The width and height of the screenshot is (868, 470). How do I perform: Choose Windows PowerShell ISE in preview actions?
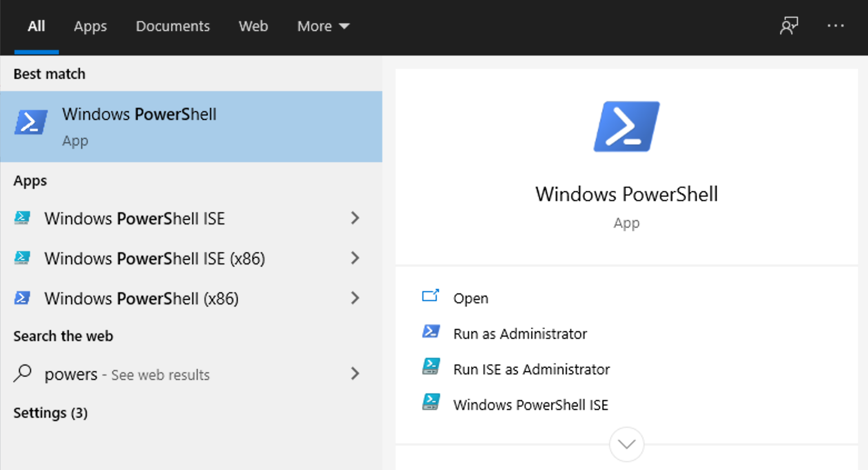click(531, 405)
